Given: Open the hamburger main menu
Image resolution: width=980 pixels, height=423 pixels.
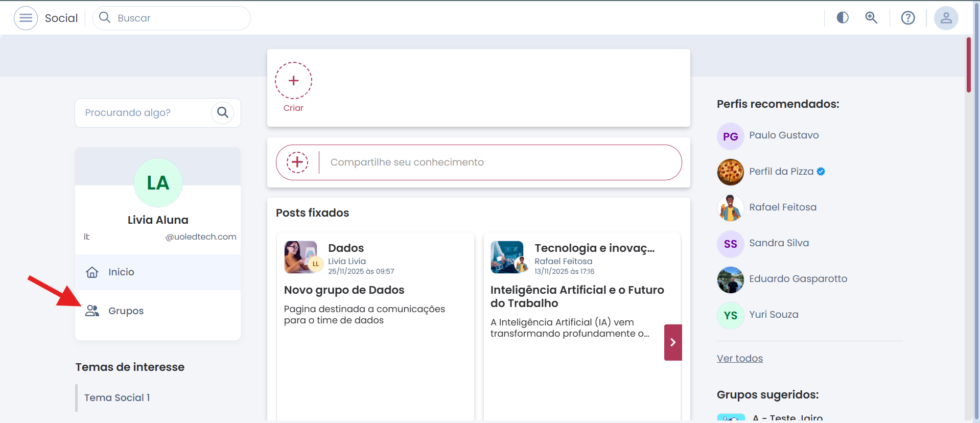Looking at the screenshot, I should (x=26, y=18).
